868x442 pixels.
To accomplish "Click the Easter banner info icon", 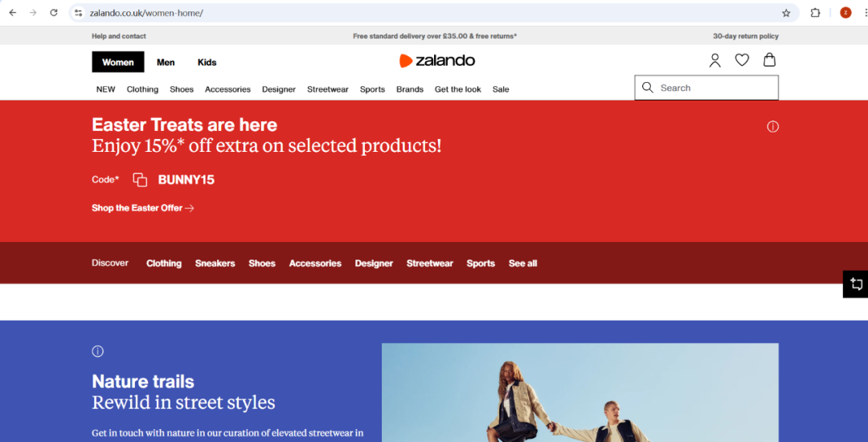I will pos(772,127).
